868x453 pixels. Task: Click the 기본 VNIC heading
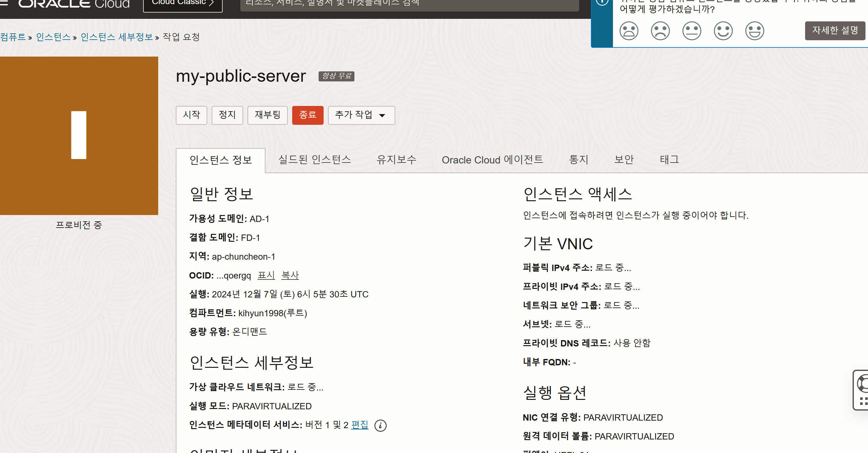point(558,244)
